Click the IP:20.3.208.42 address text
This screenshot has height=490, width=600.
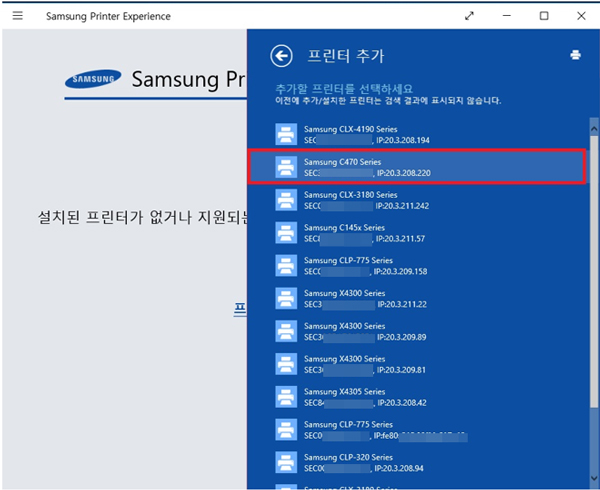pyautogui.click(x=402, y=403)
